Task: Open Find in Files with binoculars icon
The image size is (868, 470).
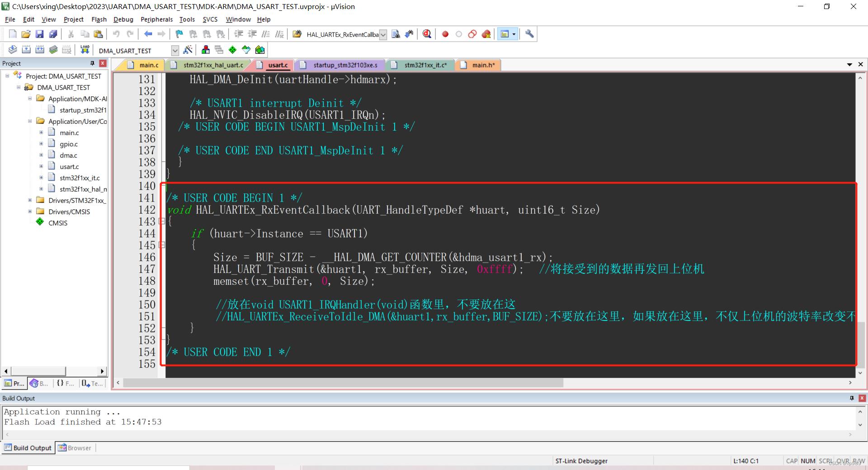Action: coord(396,34)
